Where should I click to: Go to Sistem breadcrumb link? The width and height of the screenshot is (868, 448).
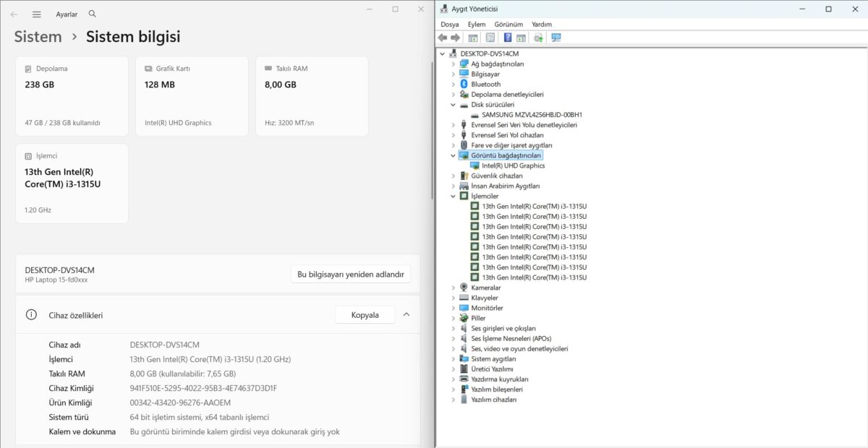38,36
